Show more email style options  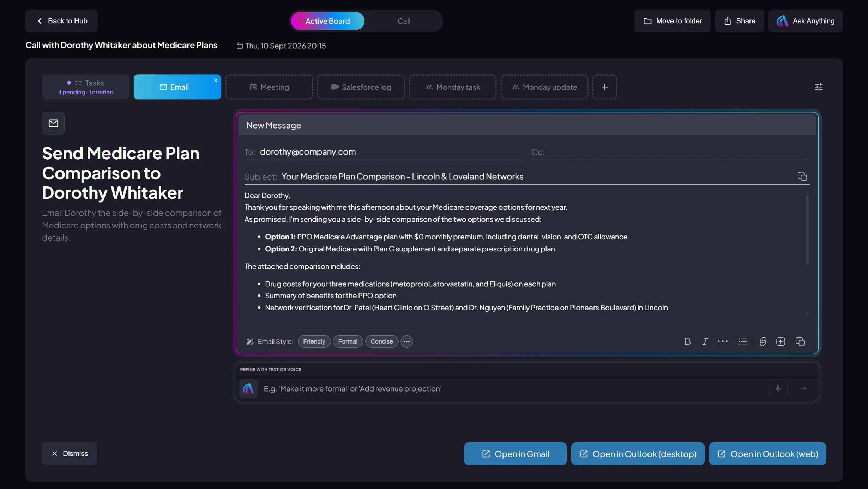click(x=406, y=341)
